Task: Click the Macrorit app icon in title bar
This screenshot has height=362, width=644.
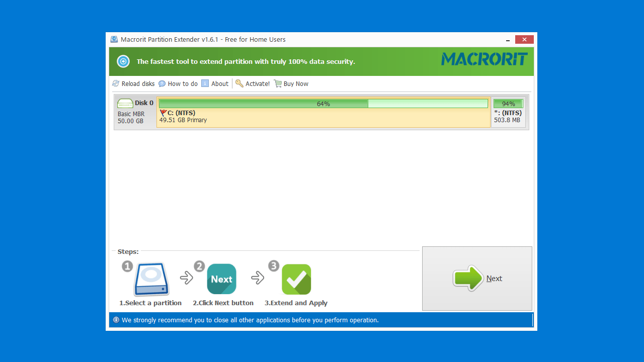Action: [x=114, y=39]
